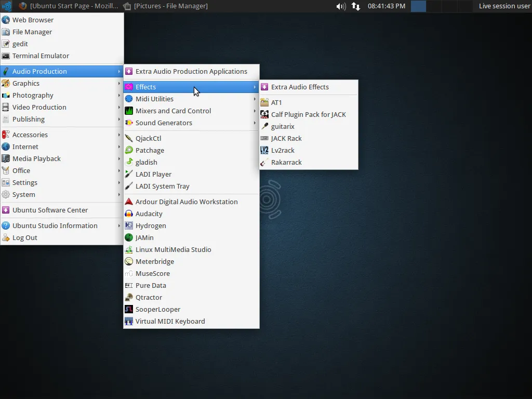Expand the Photography submenu arrow
532x399 pixels.
coord(119,96)
